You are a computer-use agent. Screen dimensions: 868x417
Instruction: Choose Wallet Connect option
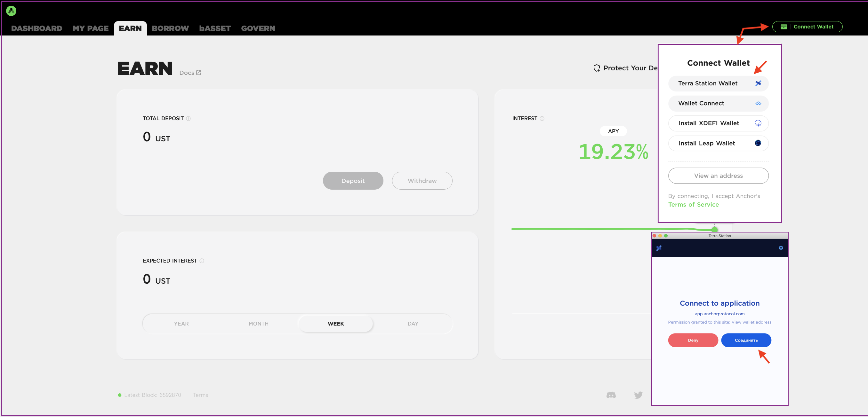click(x=718, y=103)
